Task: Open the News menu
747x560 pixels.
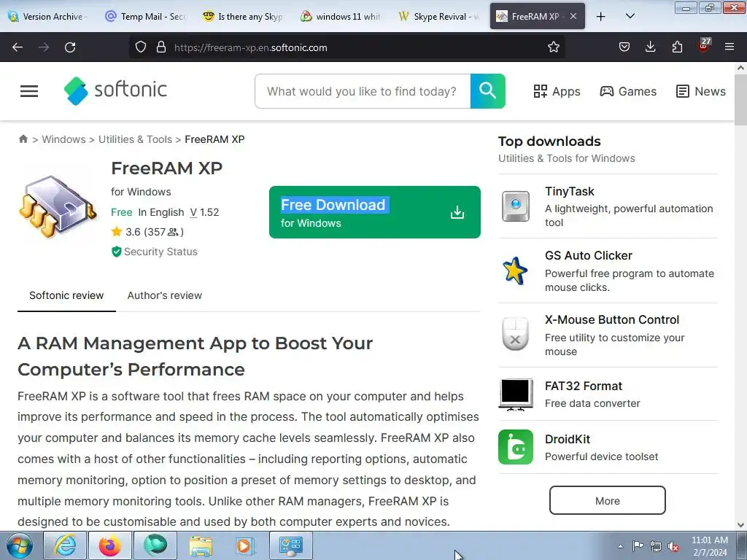Action: point(701,91)
